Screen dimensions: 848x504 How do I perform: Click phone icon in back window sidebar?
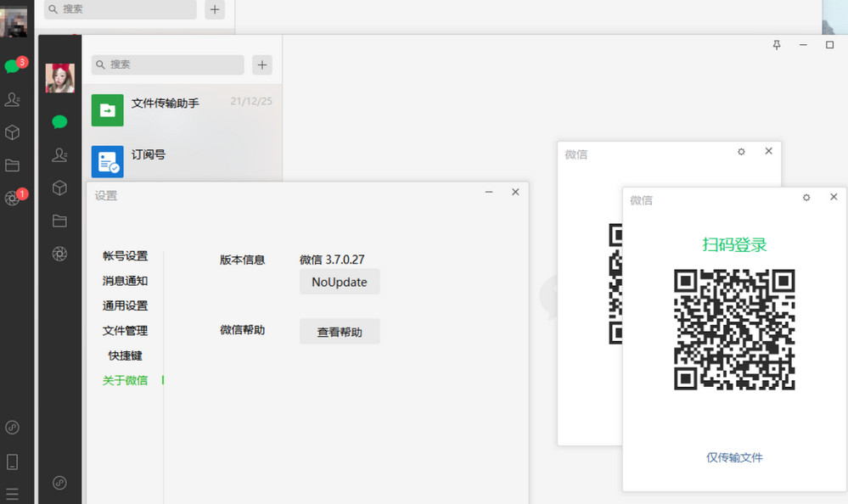coord(13,462)
